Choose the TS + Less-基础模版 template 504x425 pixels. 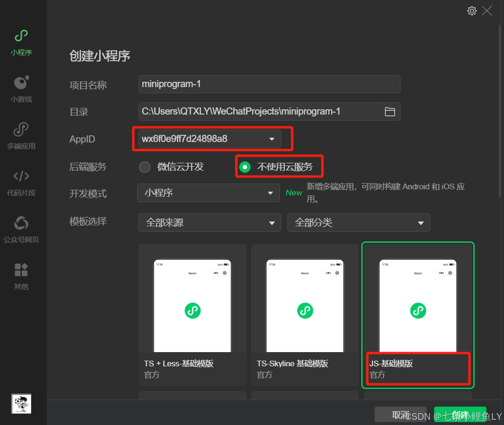point(192,315)
